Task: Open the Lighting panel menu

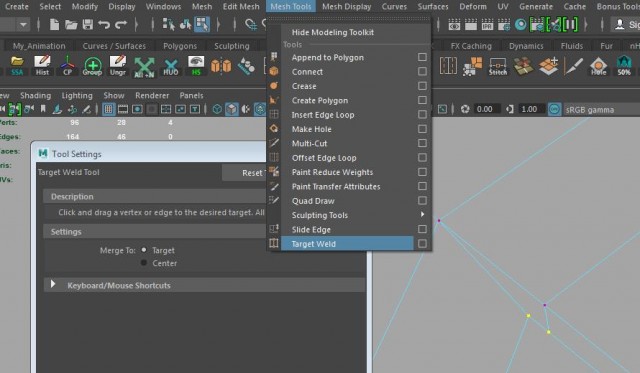Action: (77, 95)
